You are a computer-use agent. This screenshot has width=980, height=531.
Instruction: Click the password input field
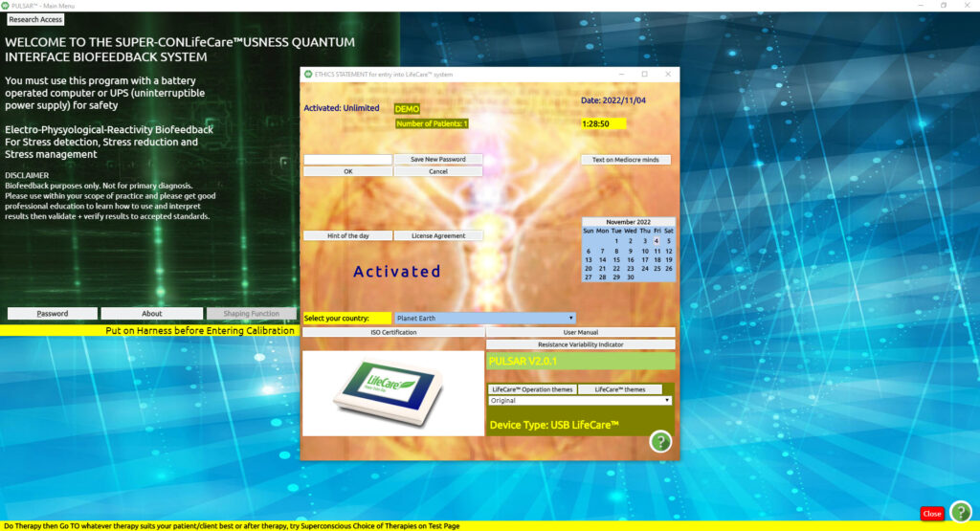pos(347,160)
